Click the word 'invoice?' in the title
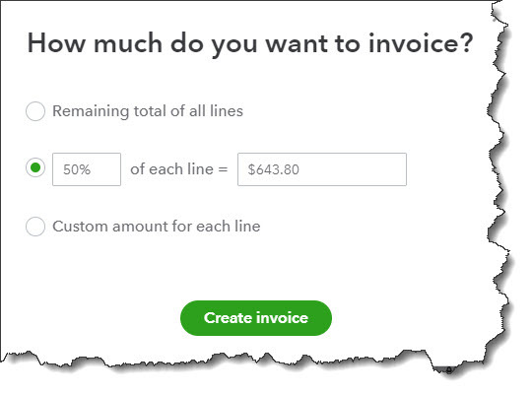This screenshot has height=394, width=532. (x=421, y=43)
